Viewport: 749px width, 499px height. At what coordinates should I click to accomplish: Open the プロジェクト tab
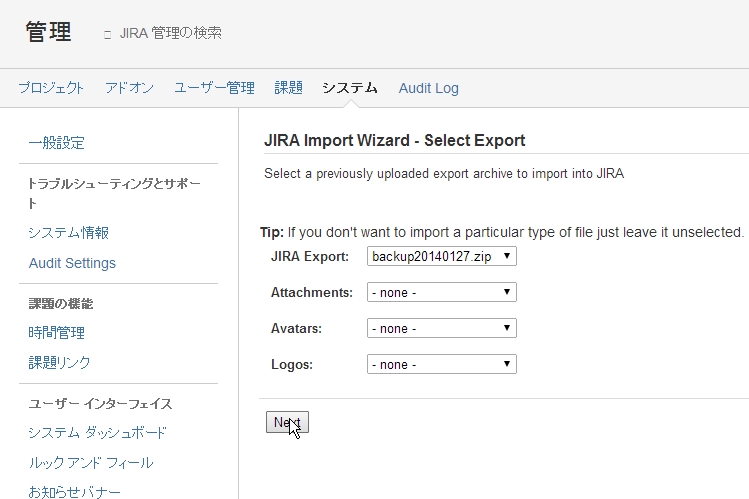tap(51, 88)
